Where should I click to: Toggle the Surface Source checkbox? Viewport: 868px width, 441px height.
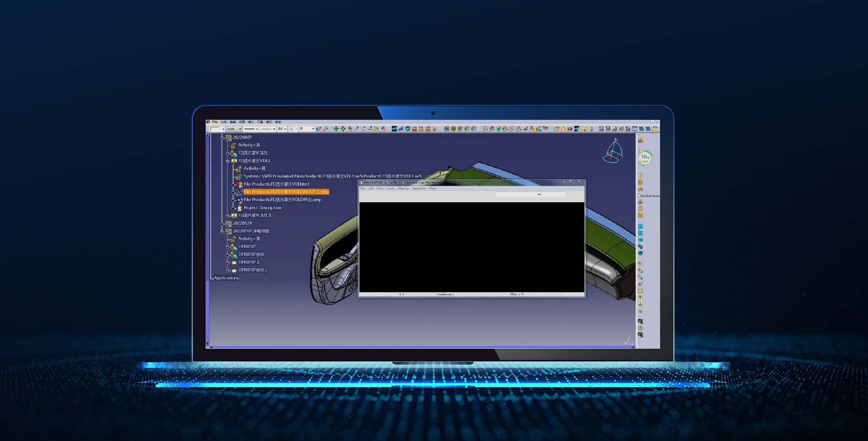tap(639, 196)
